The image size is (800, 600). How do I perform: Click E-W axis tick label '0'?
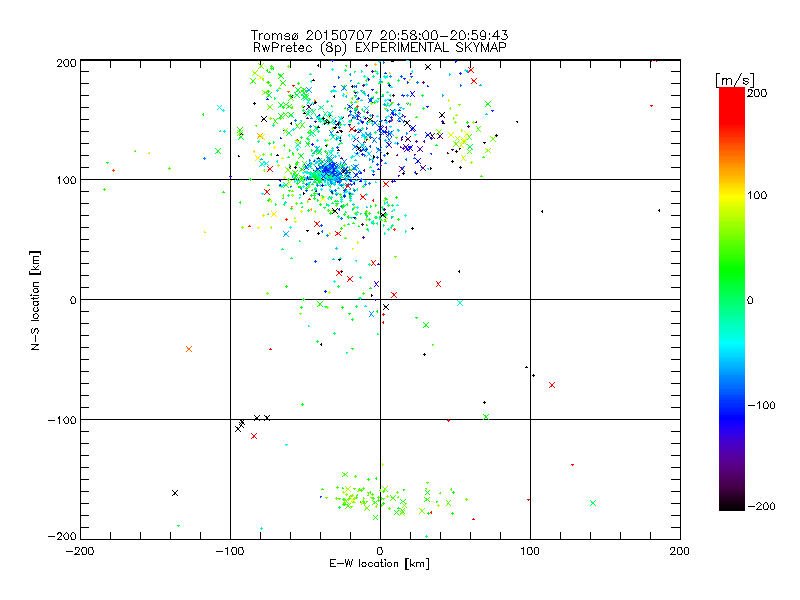(380, 551)
